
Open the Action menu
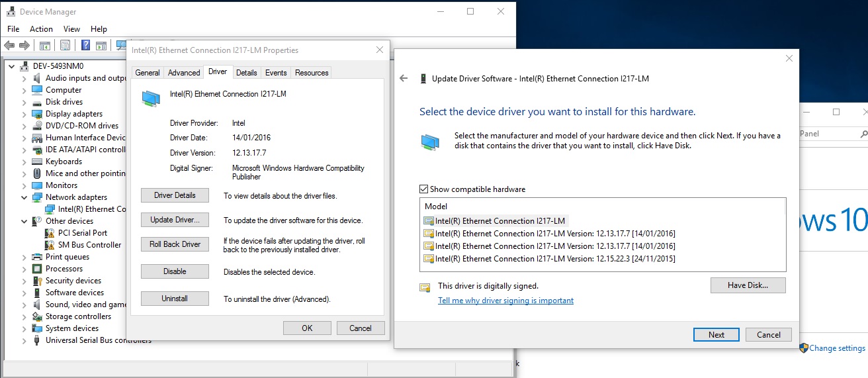(x=41, y=29)
